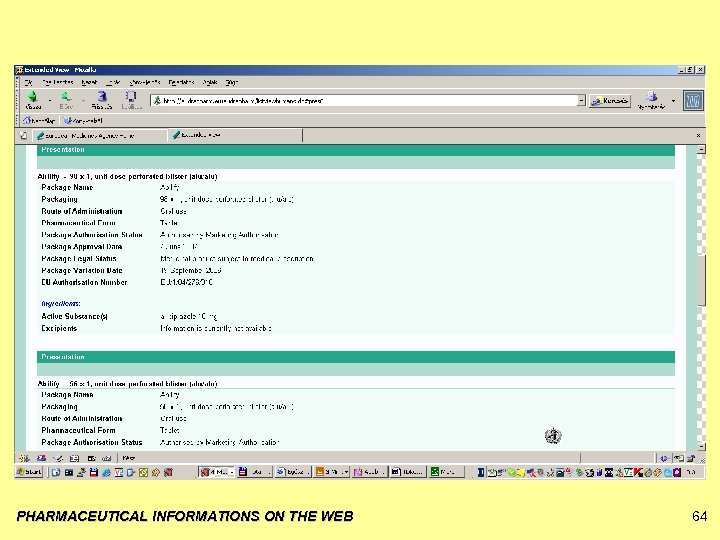The image size is (720, 540).
Task: Click the 'EU Authorisation Number' label
Action: coord(84,282)
